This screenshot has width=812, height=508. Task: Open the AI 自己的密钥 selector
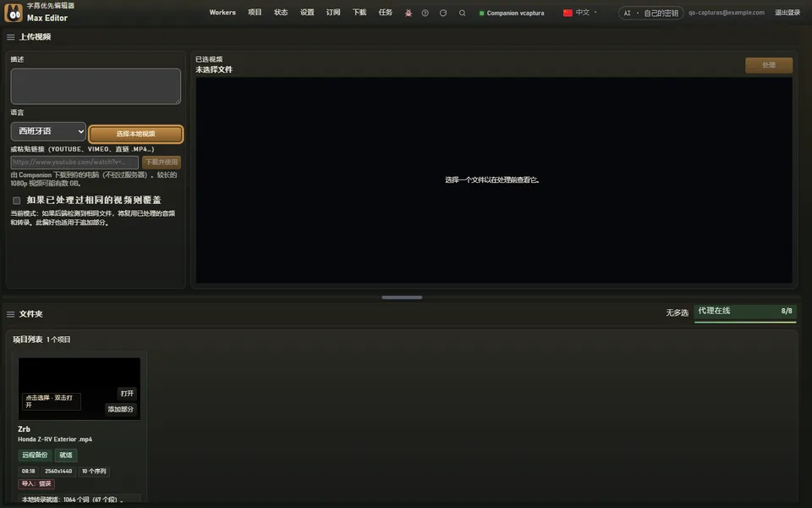[651, 13]
